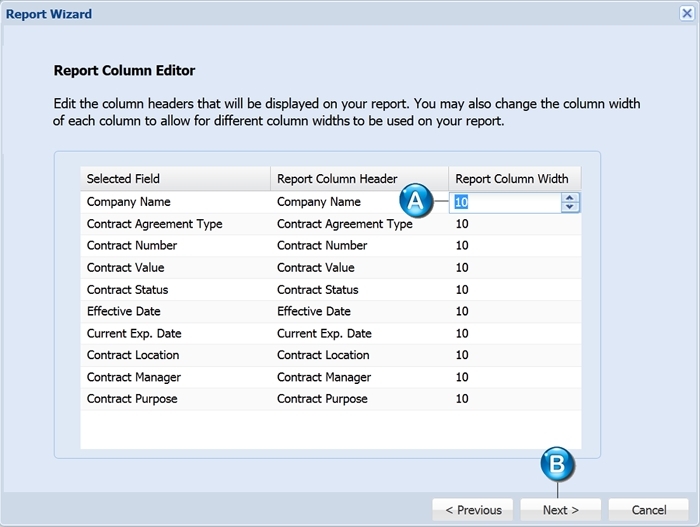Edit the Company Name report column header
This screenshot has height=527, width=700.
click(359, 202)
